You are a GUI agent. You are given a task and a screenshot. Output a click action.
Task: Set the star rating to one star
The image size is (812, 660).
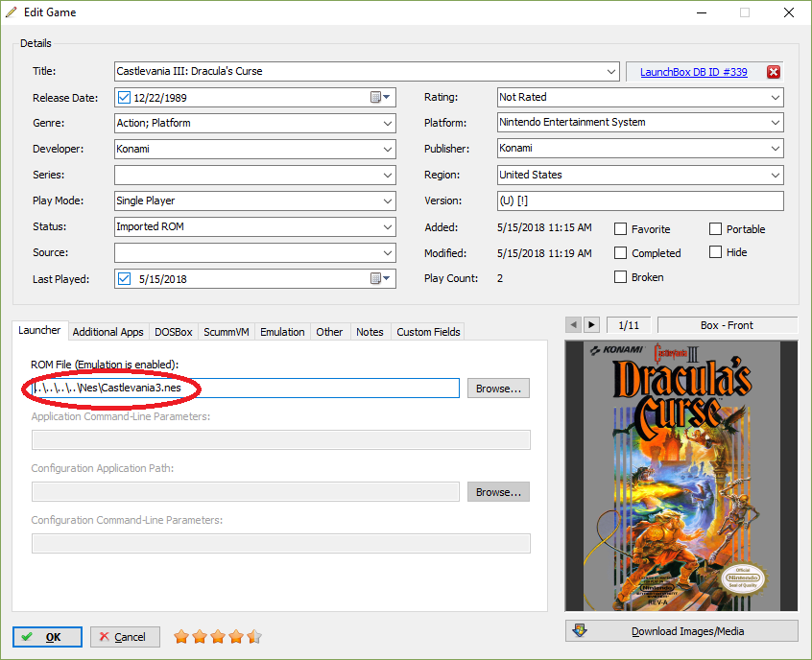click(x=181, y=637)
